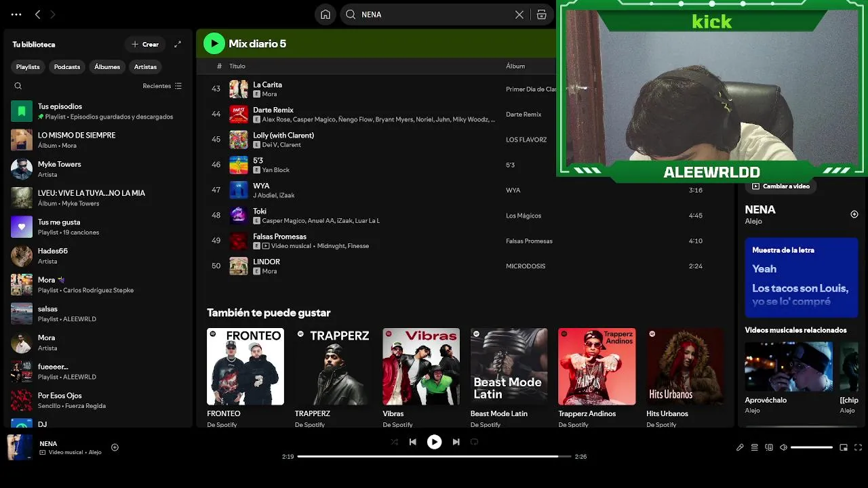Open the Aprovéchalo music video thumbnail
Image resolution: width=868 pixels, height=488 pixels.
pos(789,367)
